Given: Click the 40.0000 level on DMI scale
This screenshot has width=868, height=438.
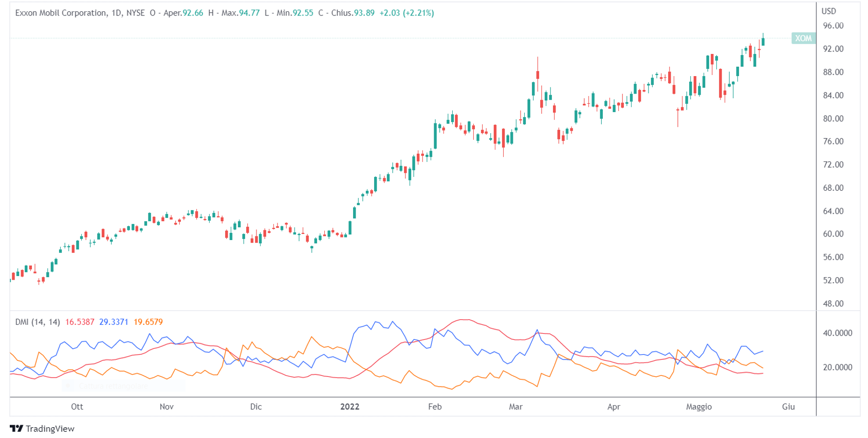Looking at the screenshot, I should [837, 333].
